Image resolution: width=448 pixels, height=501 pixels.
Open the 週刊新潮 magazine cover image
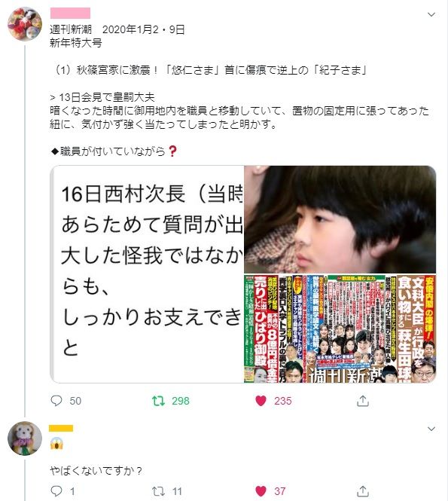click(340, 328)
